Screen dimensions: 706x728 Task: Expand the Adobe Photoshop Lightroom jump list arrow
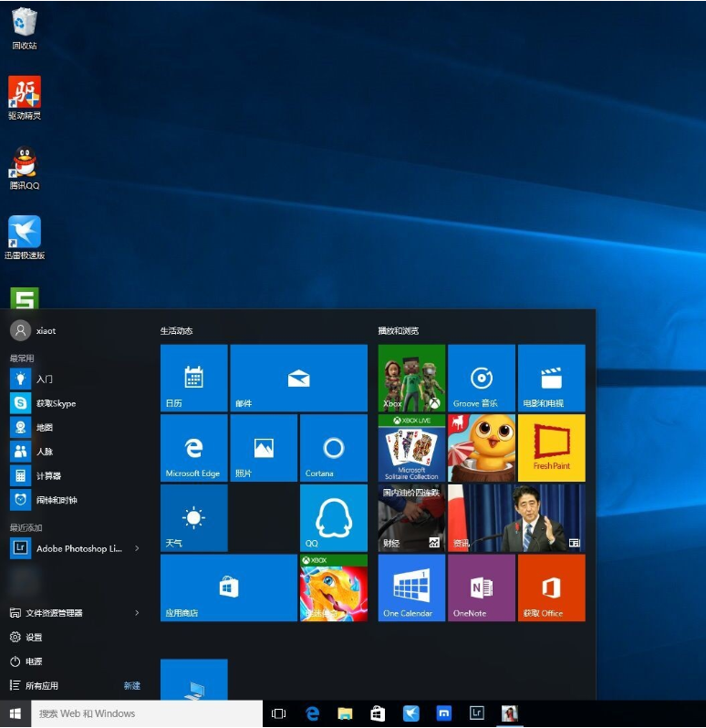click(x=137, y=548)
